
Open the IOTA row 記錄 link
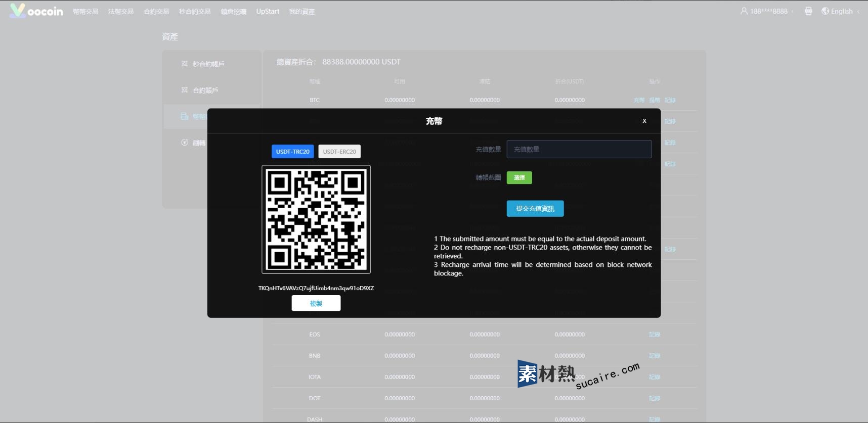pyautogui.click(x=655, y=377)
